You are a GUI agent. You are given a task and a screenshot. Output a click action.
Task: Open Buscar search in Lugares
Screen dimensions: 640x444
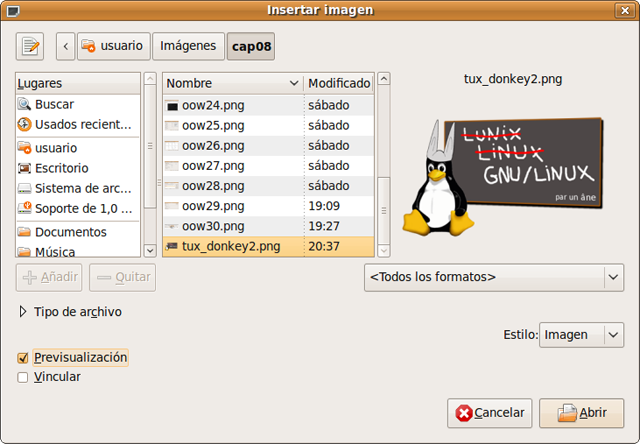coord(53,104)
